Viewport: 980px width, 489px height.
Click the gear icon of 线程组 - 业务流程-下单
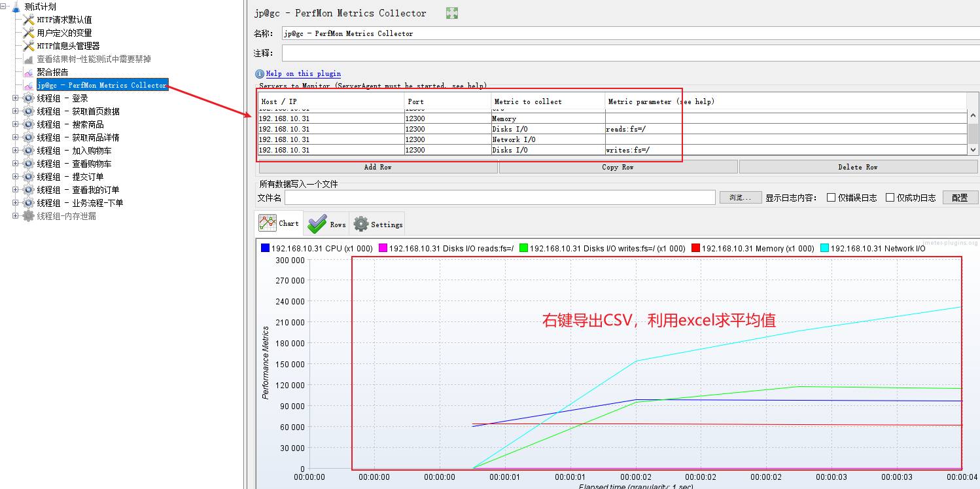coord(29,203)
